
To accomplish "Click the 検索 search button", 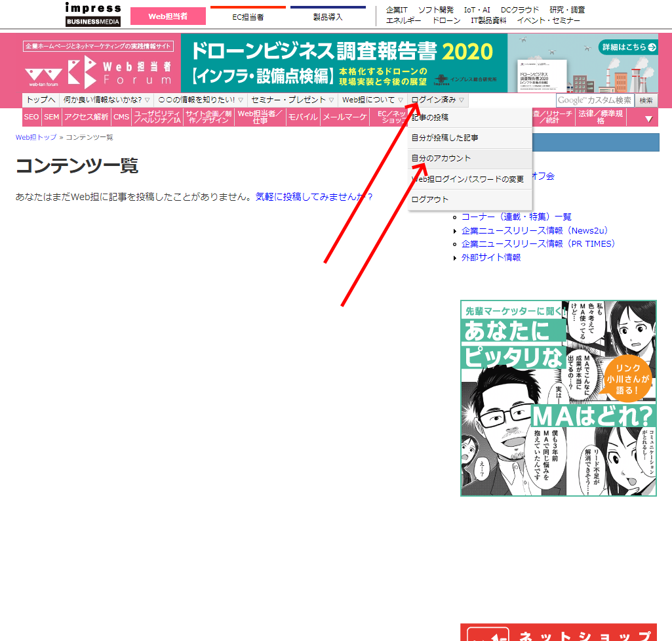I will pos(646,100).
